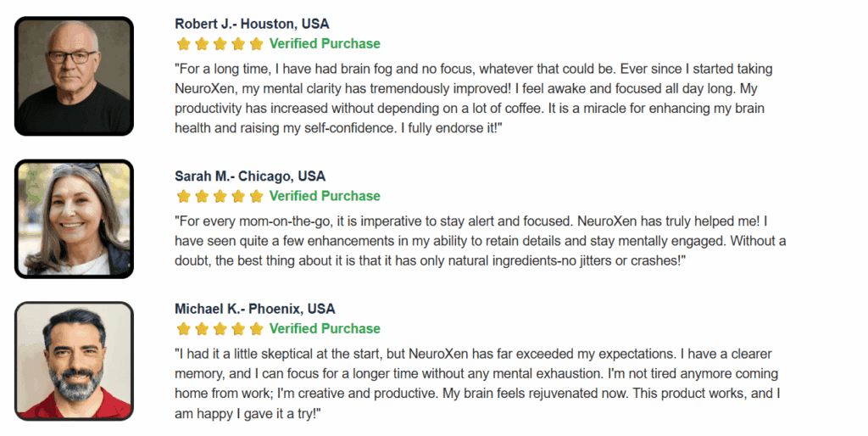The width and height of the screenshot is (868, 436).
Task: Click Michael K.'s profile photo
Action: pyautogui.click(x=75, y=361)
